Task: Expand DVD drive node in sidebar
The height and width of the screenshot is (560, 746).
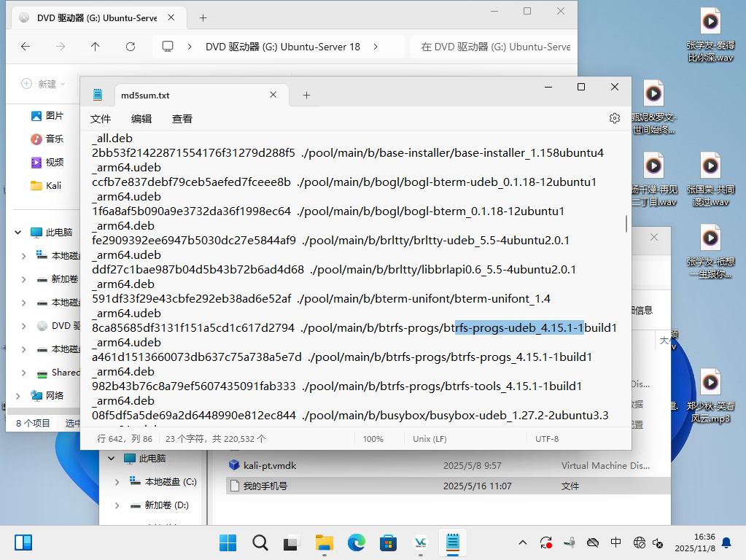Action: point(23,326)
